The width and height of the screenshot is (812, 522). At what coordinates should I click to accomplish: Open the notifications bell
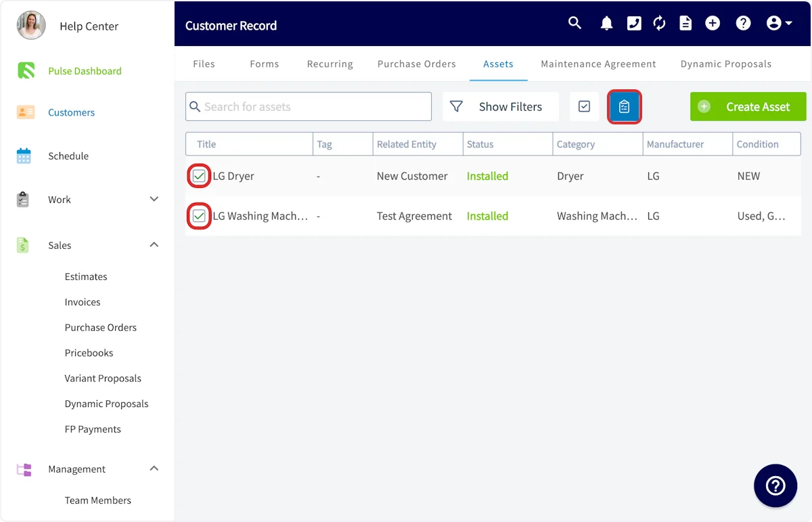606,24
